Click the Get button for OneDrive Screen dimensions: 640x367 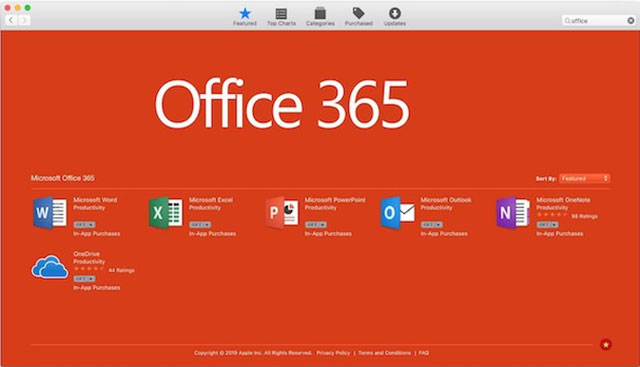tap(84, 279)
